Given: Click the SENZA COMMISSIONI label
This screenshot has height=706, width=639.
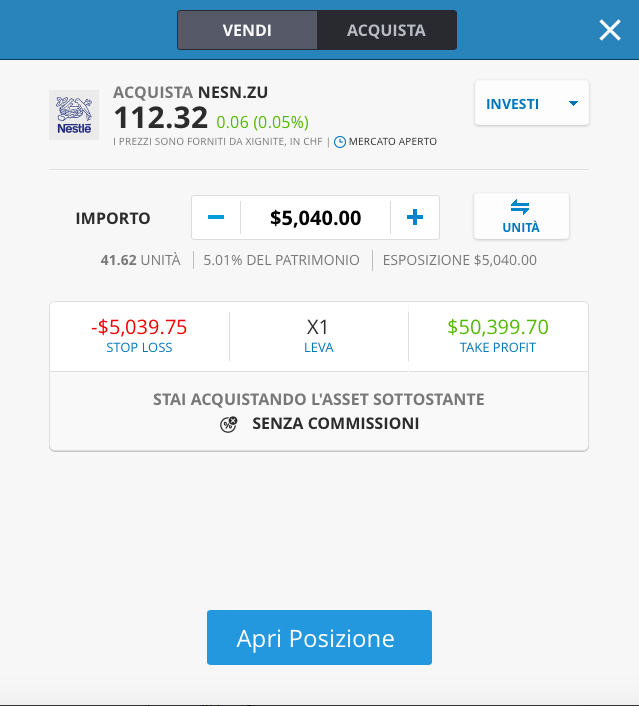Looking at the screenshot, I should coord(335,423).
